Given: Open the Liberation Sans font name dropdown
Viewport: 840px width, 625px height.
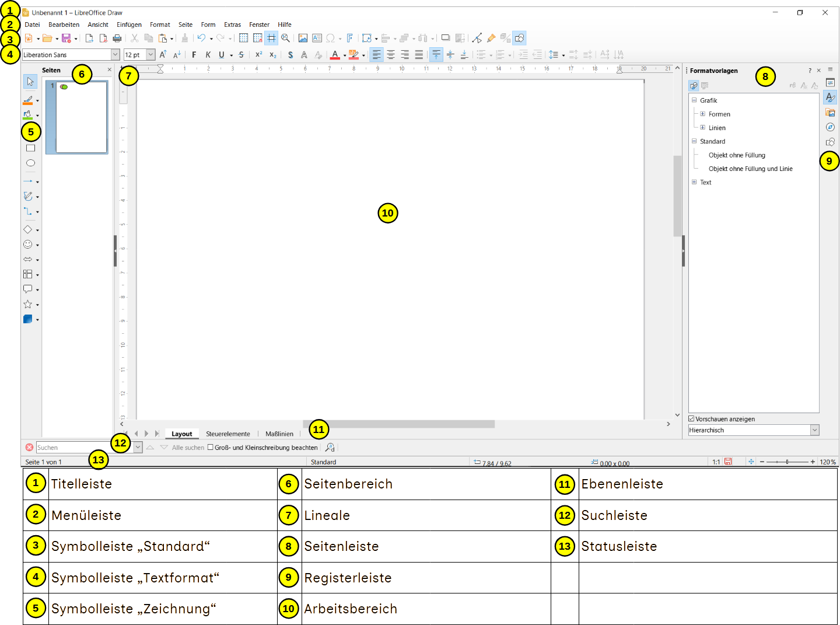Looking at the screenshot, I should (115, 55).
